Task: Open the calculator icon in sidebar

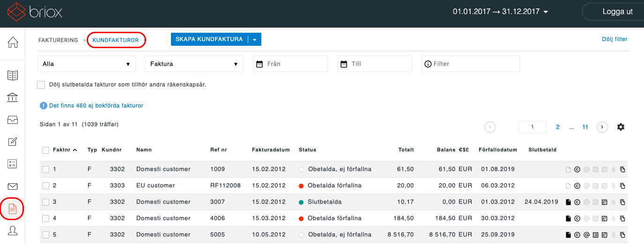Action: (13, 164)
